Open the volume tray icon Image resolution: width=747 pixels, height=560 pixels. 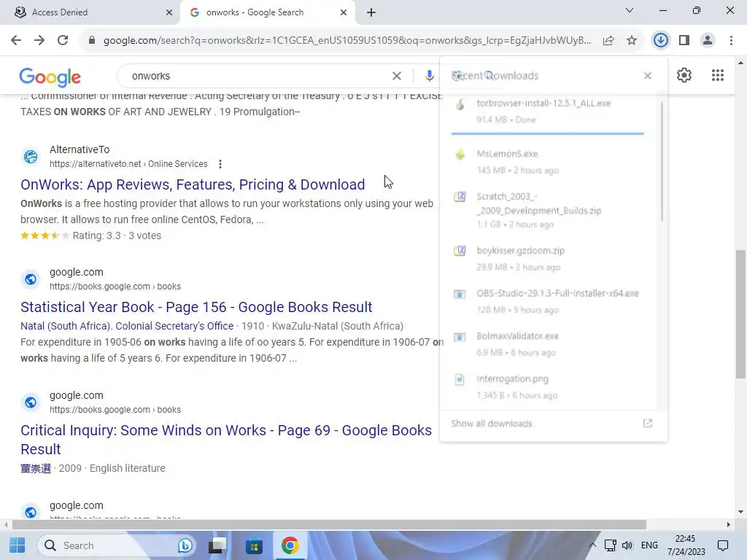tap(627, 545)
